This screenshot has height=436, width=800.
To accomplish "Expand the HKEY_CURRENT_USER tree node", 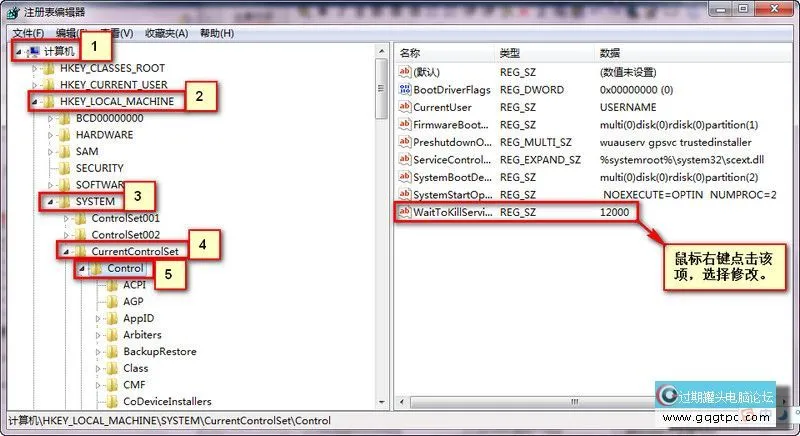I will coord(35,85).
